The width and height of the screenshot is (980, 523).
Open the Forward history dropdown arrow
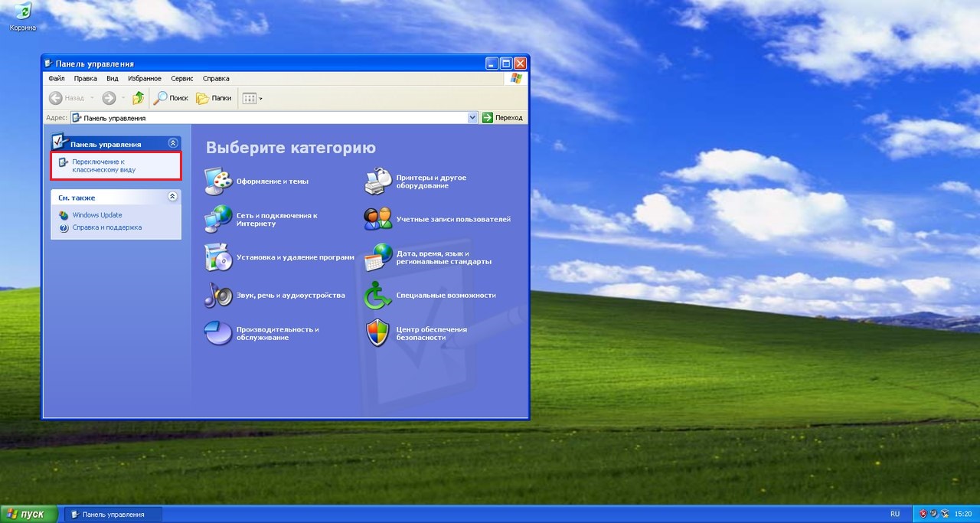pos(122,98)
